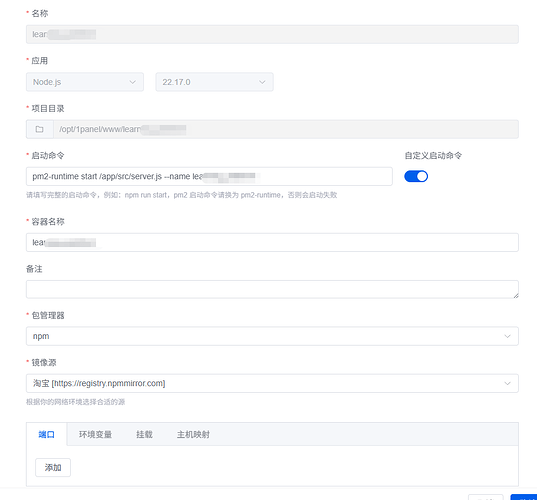This screenshot has height=500, width=537.
Task: Click the folder icon beside project directory
Action: tap(40, 129)
